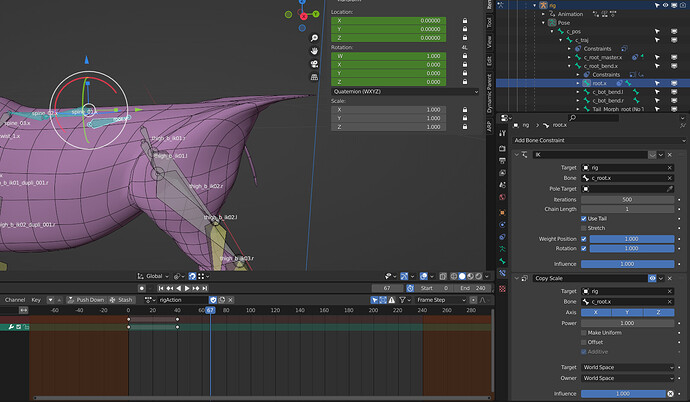Viewport: 690px width, 402px height.
Task: Toggle Copy Scale constraint eye visibility
Action: (x=652, y=278)
